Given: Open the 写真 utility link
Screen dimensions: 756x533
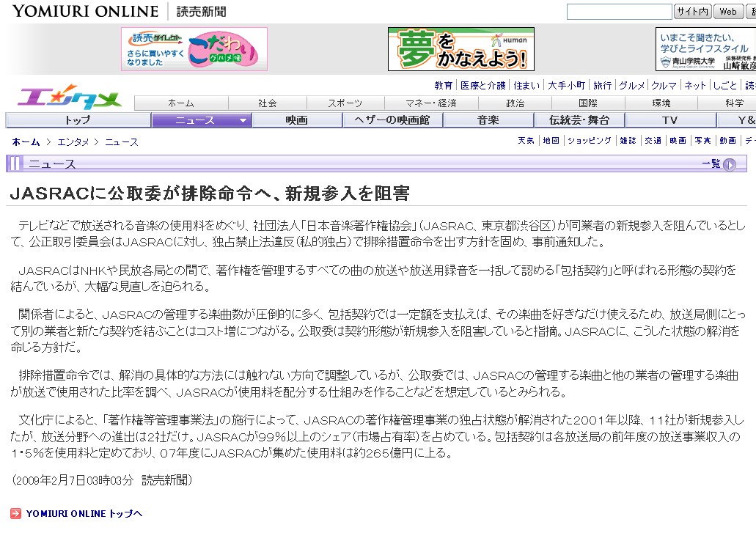Looking at the screenshot, I should 703,140.
